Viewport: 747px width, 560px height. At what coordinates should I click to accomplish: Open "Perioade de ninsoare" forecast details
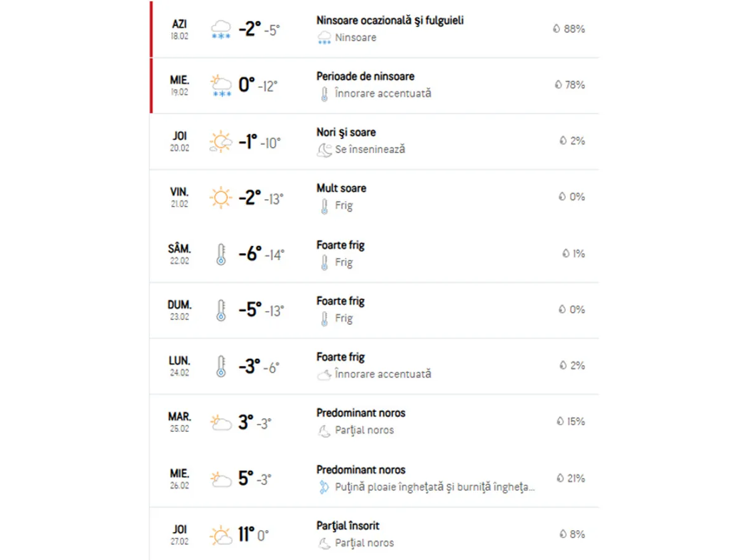click(x=365, y=77)
